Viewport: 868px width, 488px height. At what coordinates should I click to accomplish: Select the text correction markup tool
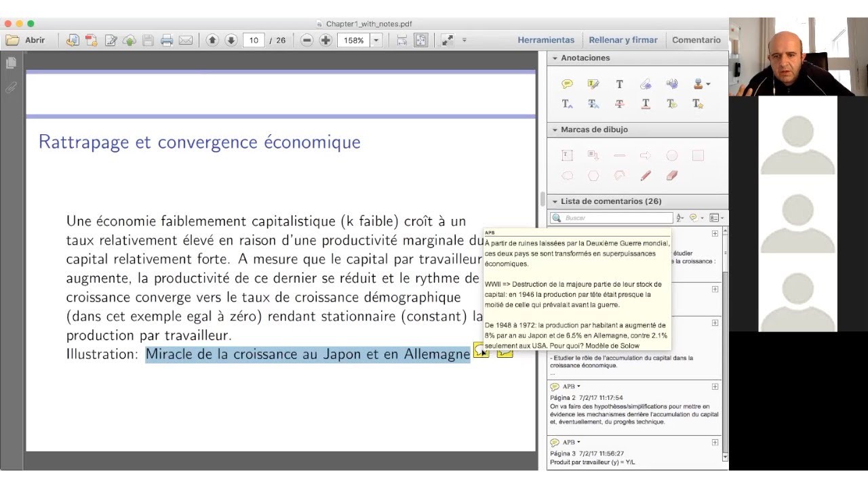[698, 104]
